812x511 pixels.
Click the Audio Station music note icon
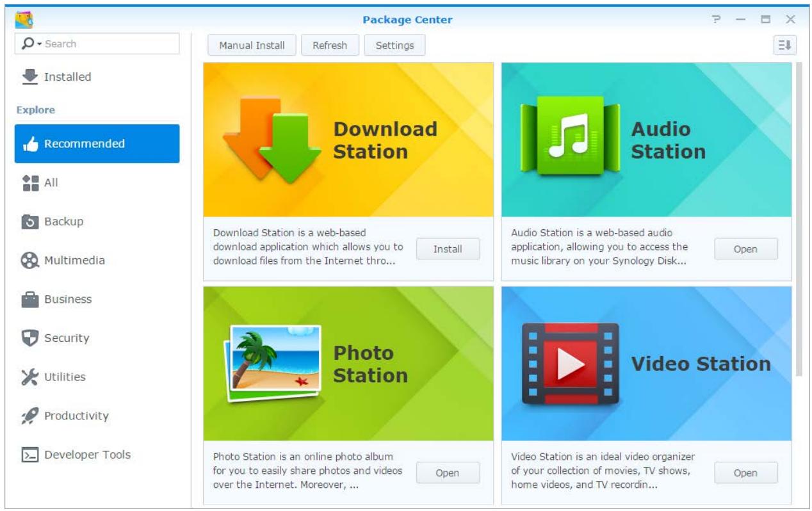click(x=570, y=136)
